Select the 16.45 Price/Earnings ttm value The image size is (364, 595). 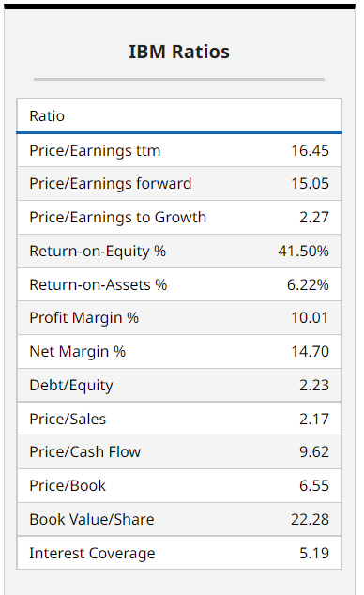point(310,151)
